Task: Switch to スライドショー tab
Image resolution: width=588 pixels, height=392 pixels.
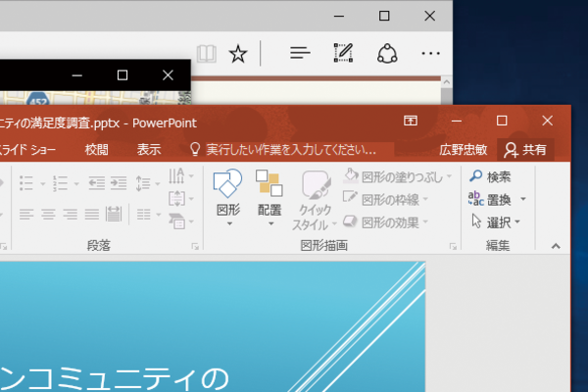Action: coord(27,150)
